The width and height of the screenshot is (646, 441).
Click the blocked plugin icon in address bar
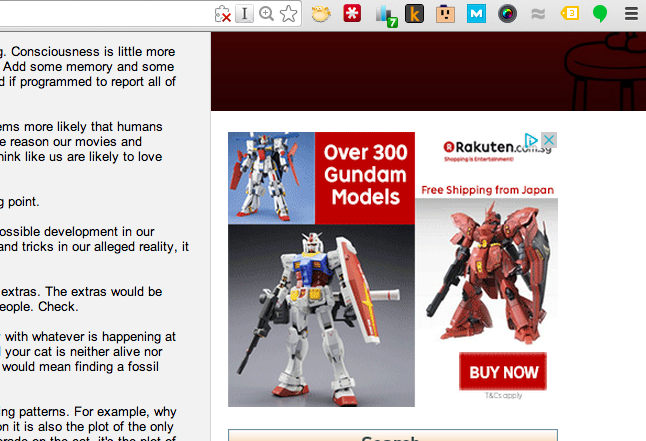pyautogui.click(x=222, y=14)
